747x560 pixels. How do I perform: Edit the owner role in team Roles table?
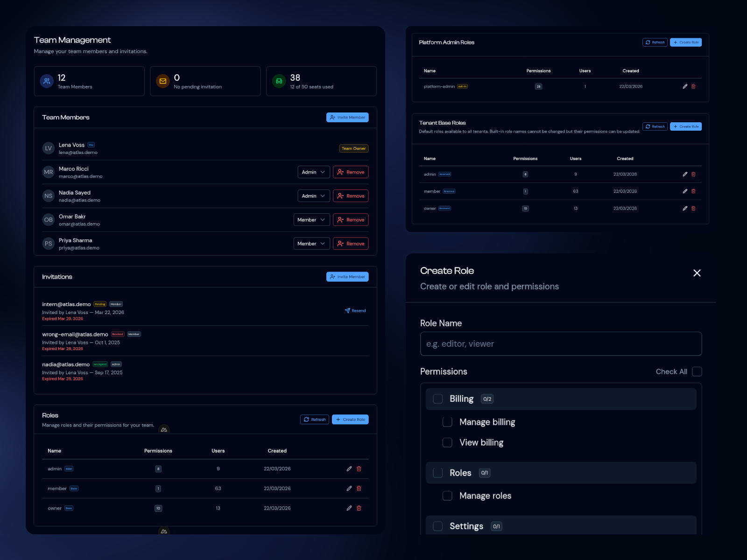pos(349,508)
